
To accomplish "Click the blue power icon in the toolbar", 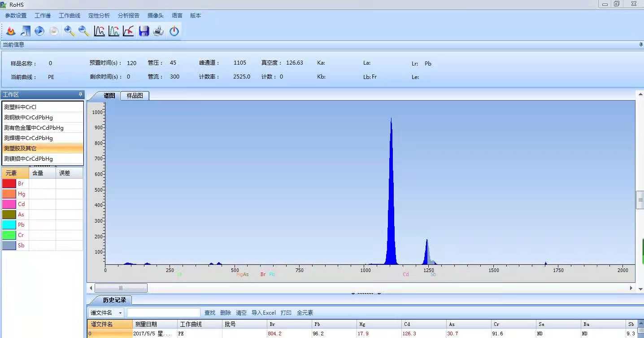I will (174, 31).
